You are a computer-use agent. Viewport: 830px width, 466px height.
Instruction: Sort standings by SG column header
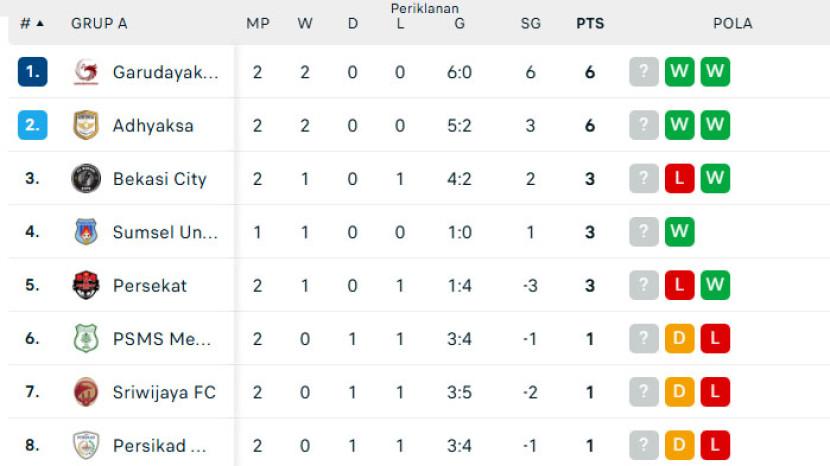point(530,23)
